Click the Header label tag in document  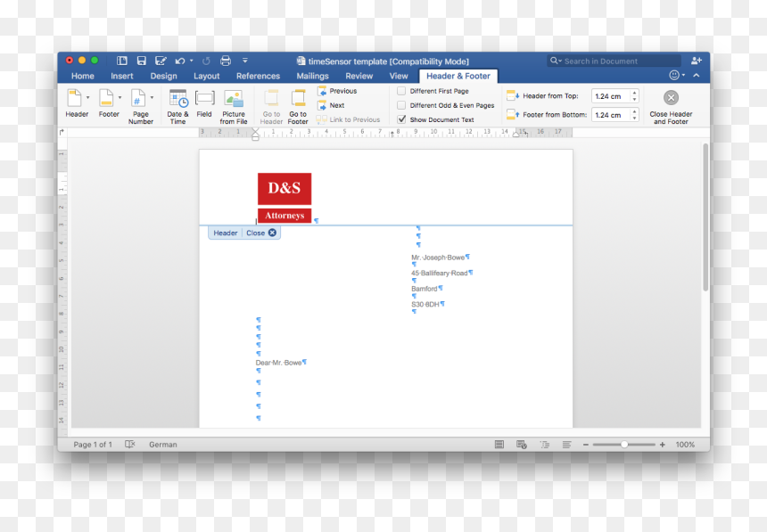[x=226, y=233]
